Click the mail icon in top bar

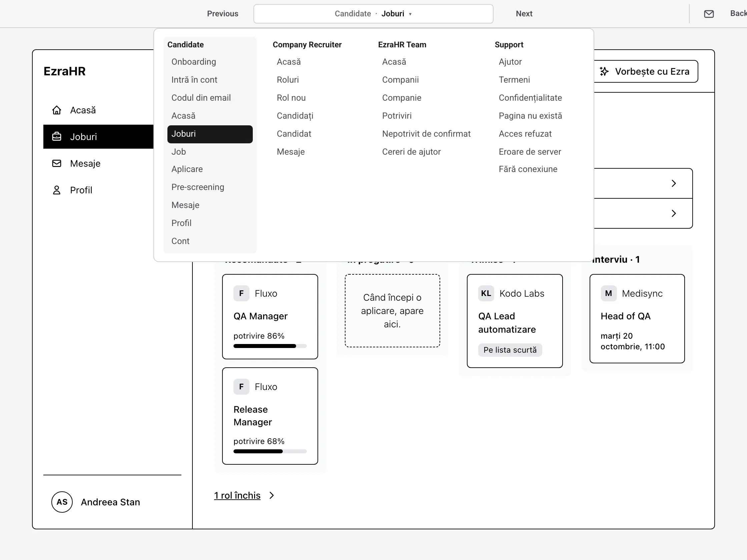click(709, 14)
